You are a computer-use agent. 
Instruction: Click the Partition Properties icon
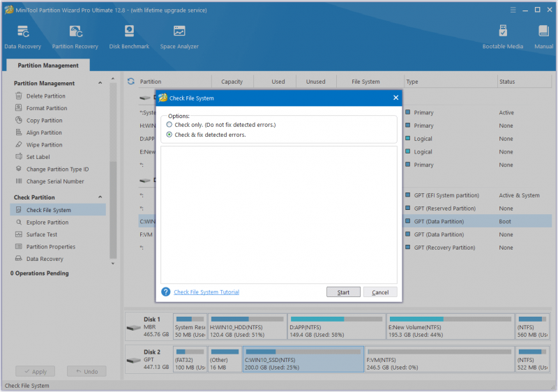coord(19,246)
